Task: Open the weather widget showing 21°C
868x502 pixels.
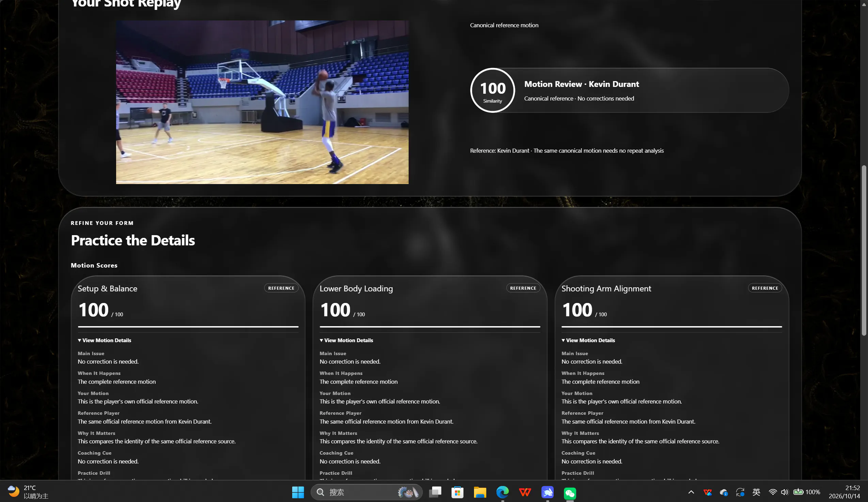Action: 28,492
